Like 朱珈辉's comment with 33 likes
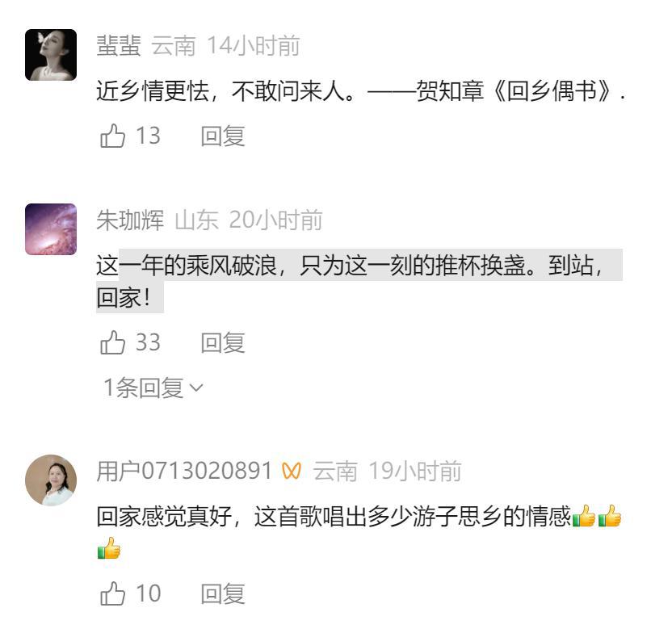This screenshot has width=672, height=633. (113, 342)
